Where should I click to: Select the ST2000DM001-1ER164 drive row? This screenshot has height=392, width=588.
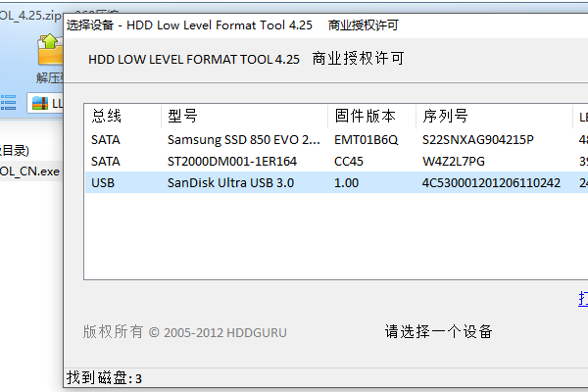[336, 162]
